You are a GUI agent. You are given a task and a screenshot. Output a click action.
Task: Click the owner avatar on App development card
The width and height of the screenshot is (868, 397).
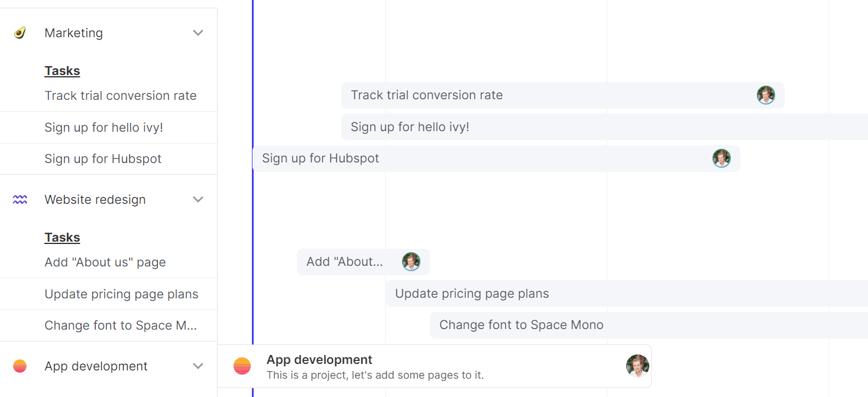click(x=637, y=366)
